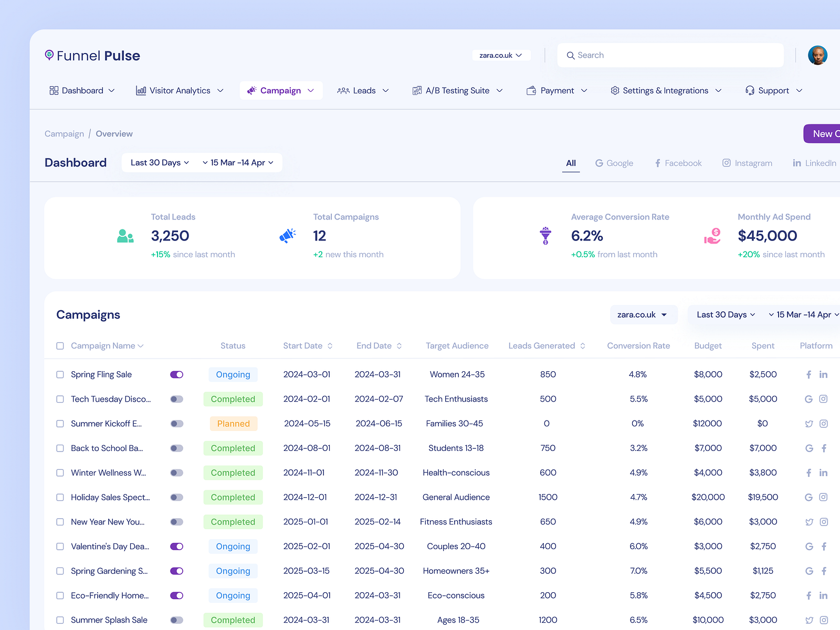Click the funnel icon beside Average Conversion Rate
The height and width of the screenshot is (630, 840).
coord(546,235)
